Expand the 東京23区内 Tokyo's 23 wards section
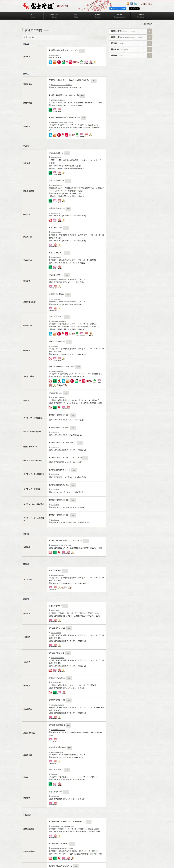This screenshot has height=868, width=174. coord(130,31)
